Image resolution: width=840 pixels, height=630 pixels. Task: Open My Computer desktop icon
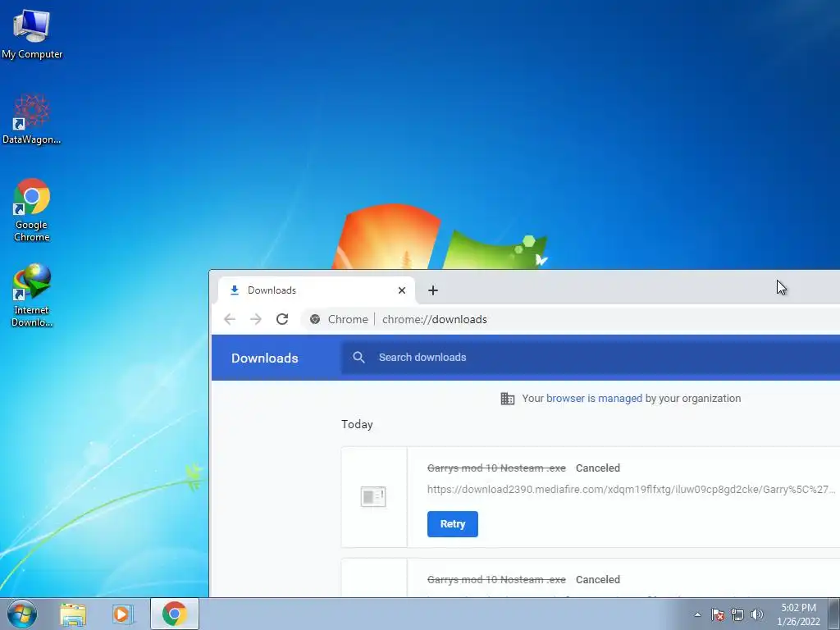pos(32,34)
